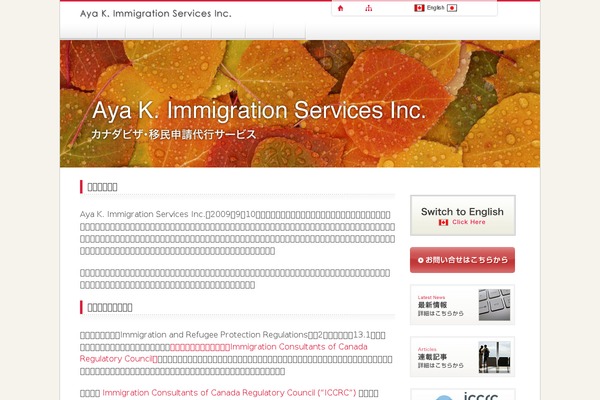The image size is (600, 400).
Task: Click the first empty navigation tab
Action: tap(79, 32)
